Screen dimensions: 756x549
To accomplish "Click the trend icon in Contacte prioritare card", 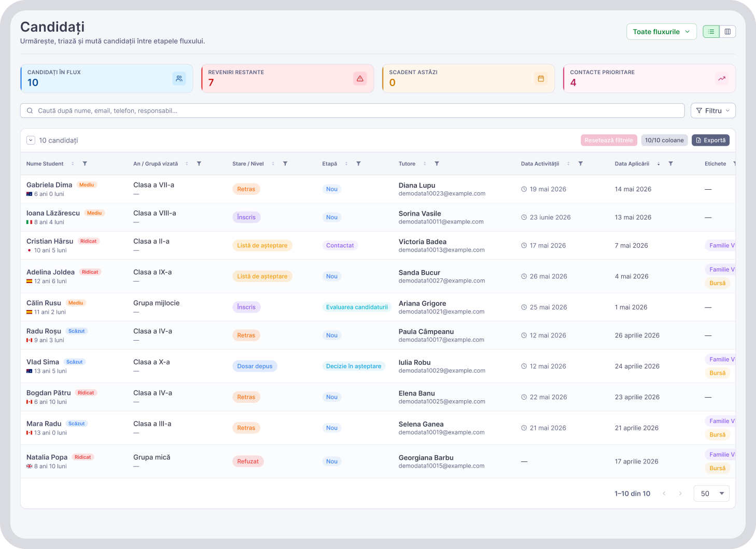I will click(x=722, y=78).
